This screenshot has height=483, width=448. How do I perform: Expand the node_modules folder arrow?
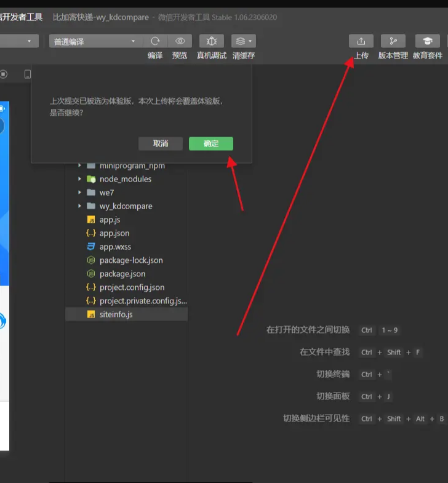[79, 179]
